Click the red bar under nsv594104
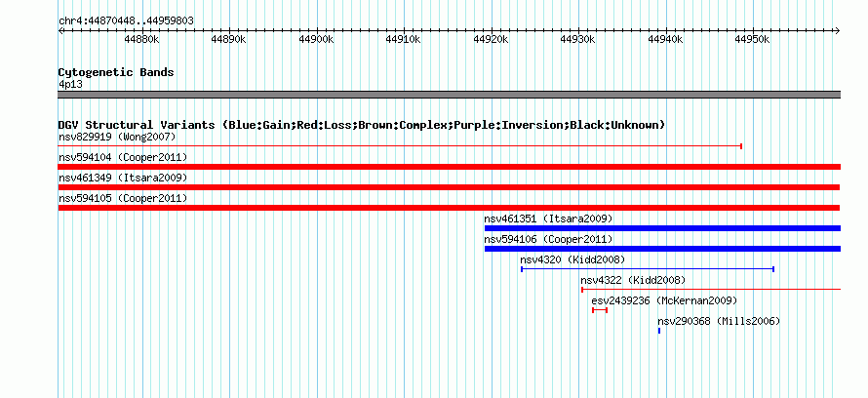The height and width of the screenshot is (398, 868). [x=450, y=167]
